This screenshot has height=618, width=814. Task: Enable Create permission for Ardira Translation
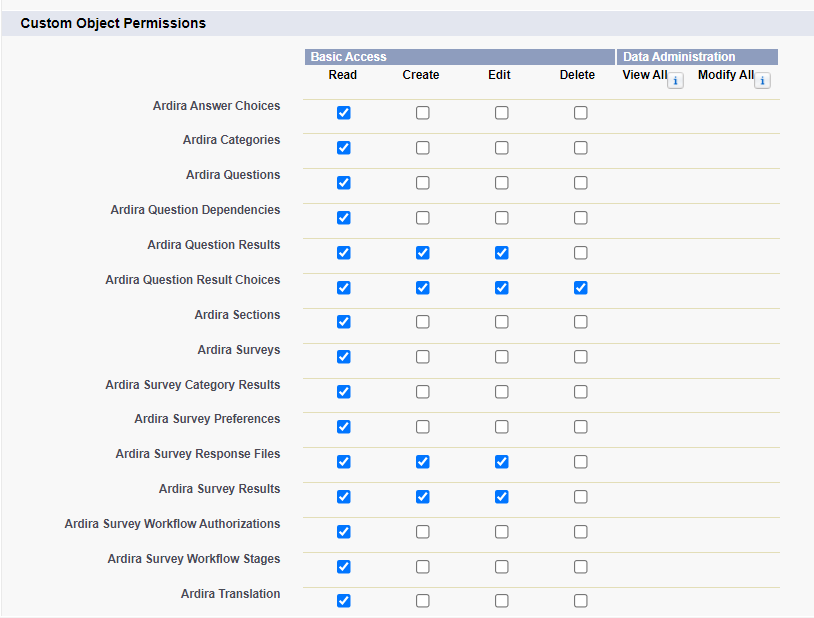(422, 601)
